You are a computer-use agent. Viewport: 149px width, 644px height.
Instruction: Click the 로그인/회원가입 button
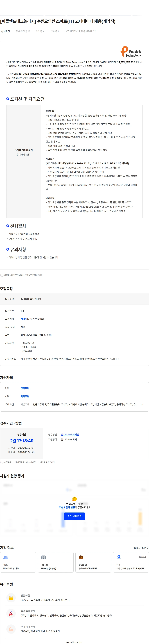pos(75,516)
